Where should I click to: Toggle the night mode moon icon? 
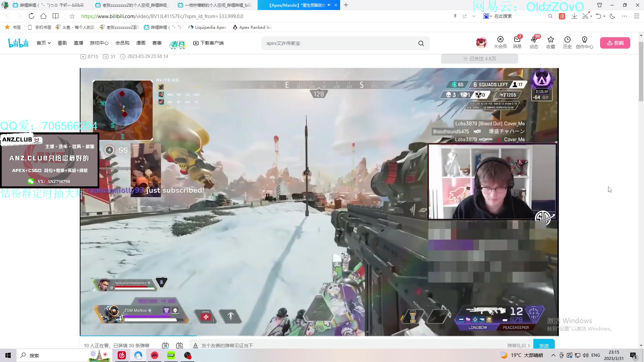click(612, 16)
